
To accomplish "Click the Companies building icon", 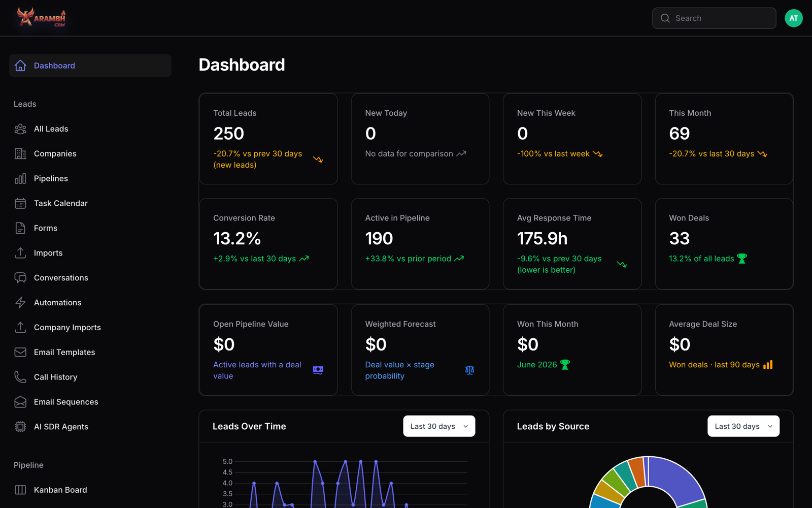I will point(20,154).
